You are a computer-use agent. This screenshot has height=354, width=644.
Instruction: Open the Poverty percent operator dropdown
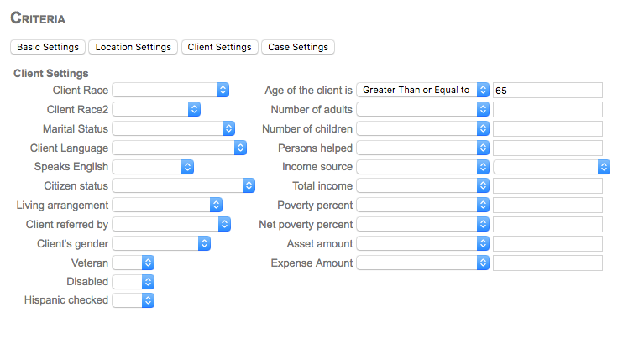423,205
